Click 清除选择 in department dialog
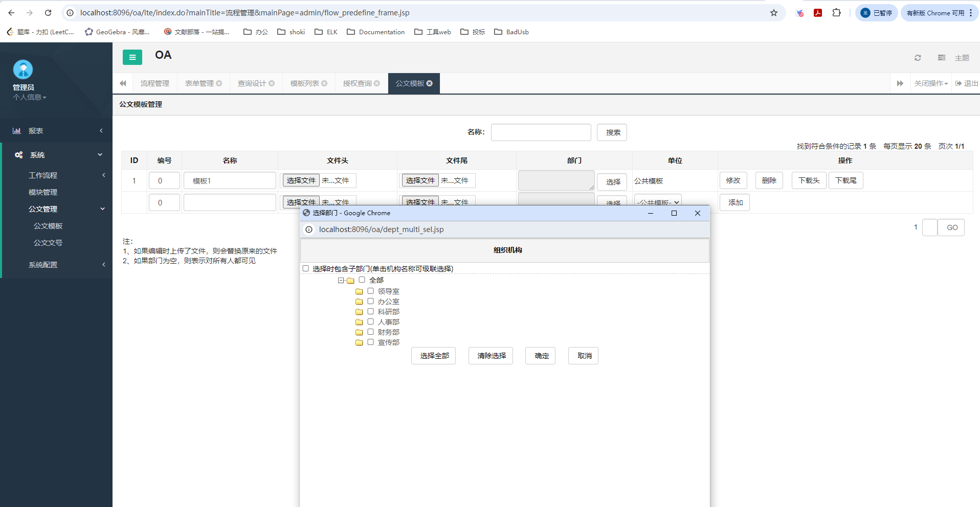This screenshot has width=980, height=507. point(491,356)
